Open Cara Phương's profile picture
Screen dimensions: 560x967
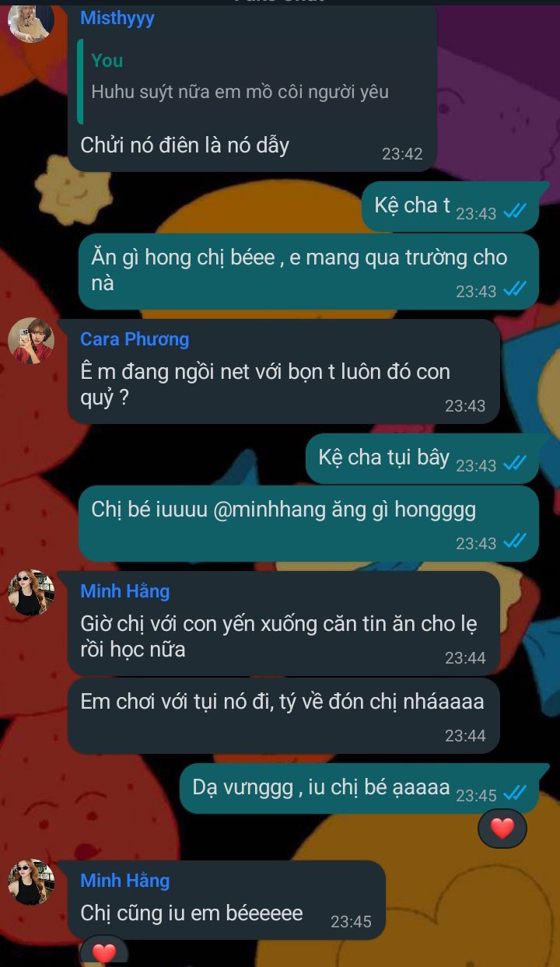point(31,341)
